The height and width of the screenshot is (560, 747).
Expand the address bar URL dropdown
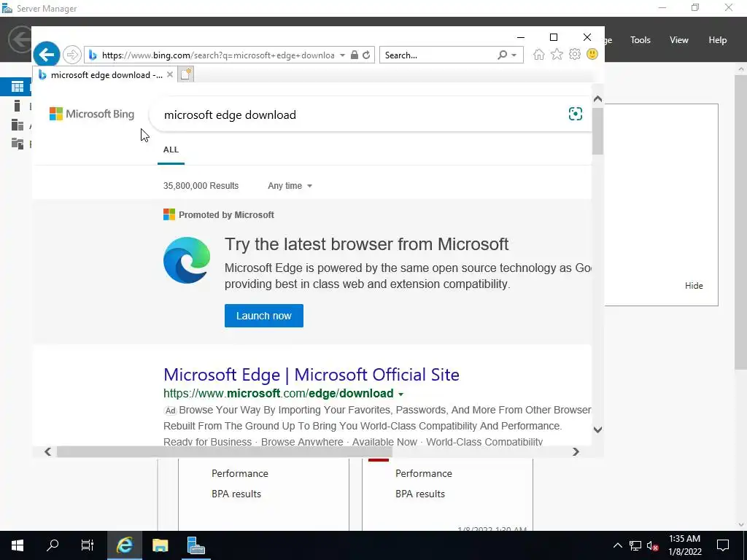pyautogui.click(x=342, y=55)
